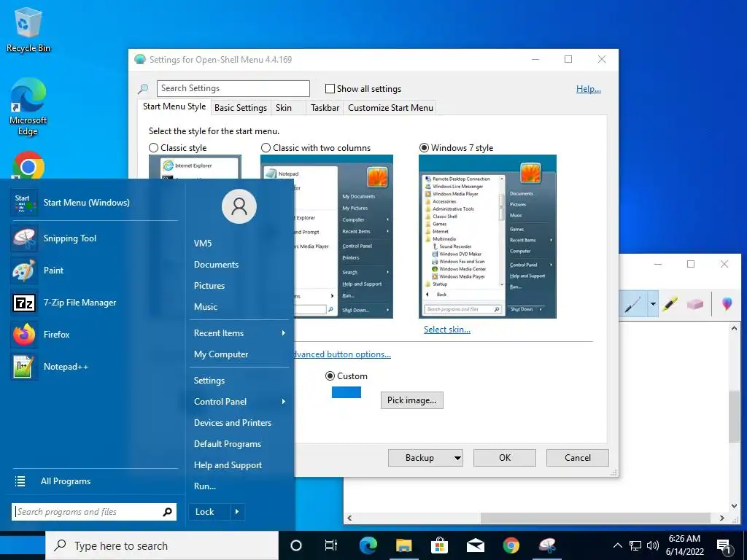Click the blue custom button image preview
Viewport: 747px width, 560px height.
coord(347,392)
